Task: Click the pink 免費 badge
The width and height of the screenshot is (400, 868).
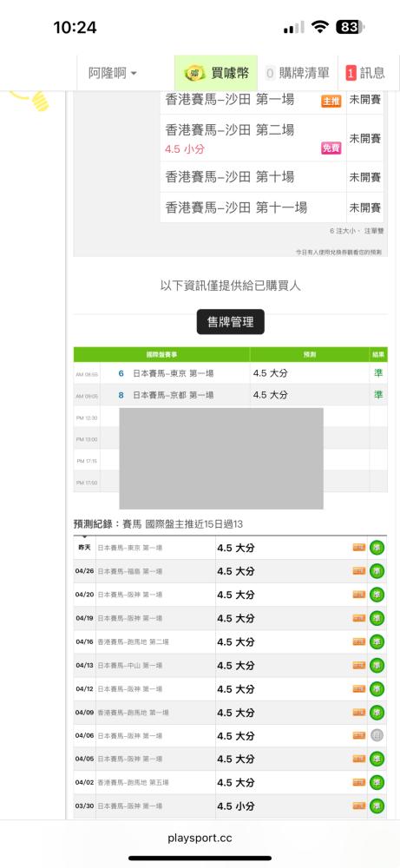Action: pos(331,148)
